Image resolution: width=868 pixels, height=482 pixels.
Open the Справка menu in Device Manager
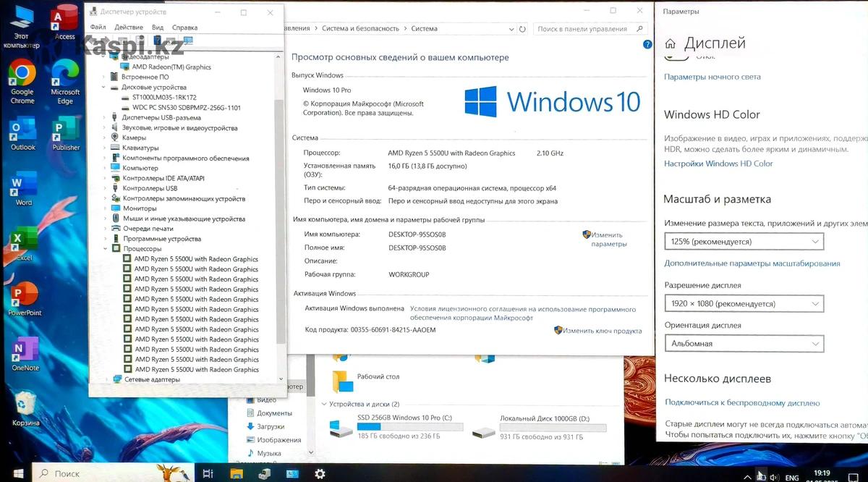[x=185, y=28]
